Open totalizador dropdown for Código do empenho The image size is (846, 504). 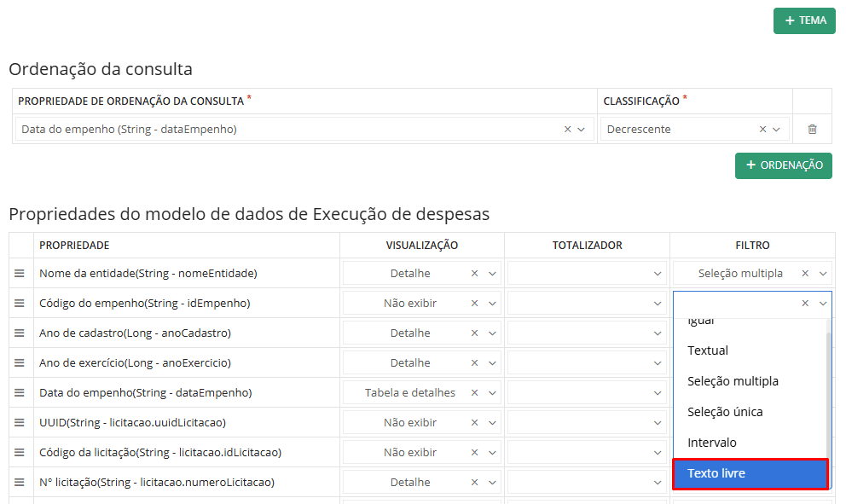658,304
